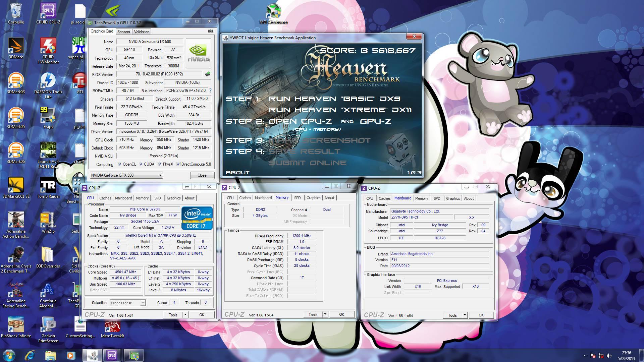The height and width of the screenshot is (362, 644).
Task: Click the BIOS Version field in GPU-Z
Action: pos(160,74)
